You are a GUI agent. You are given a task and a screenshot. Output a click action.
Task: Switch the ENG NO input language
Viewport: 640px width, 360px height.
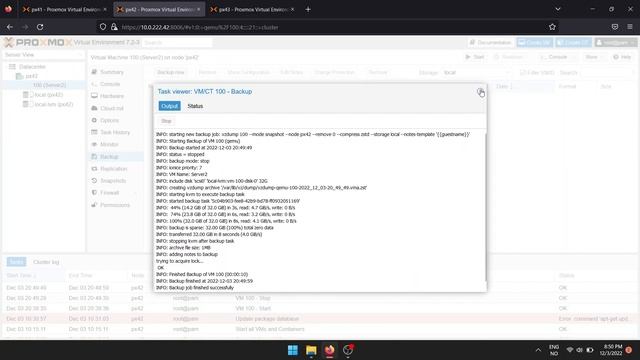tap(554, 350)
